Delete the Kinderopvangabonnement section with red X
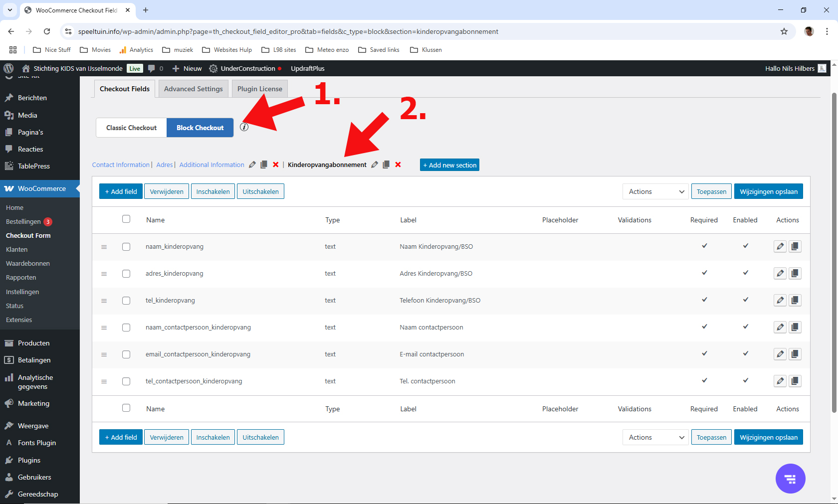Viewport: 838px width, 504px height. [398, 165]
